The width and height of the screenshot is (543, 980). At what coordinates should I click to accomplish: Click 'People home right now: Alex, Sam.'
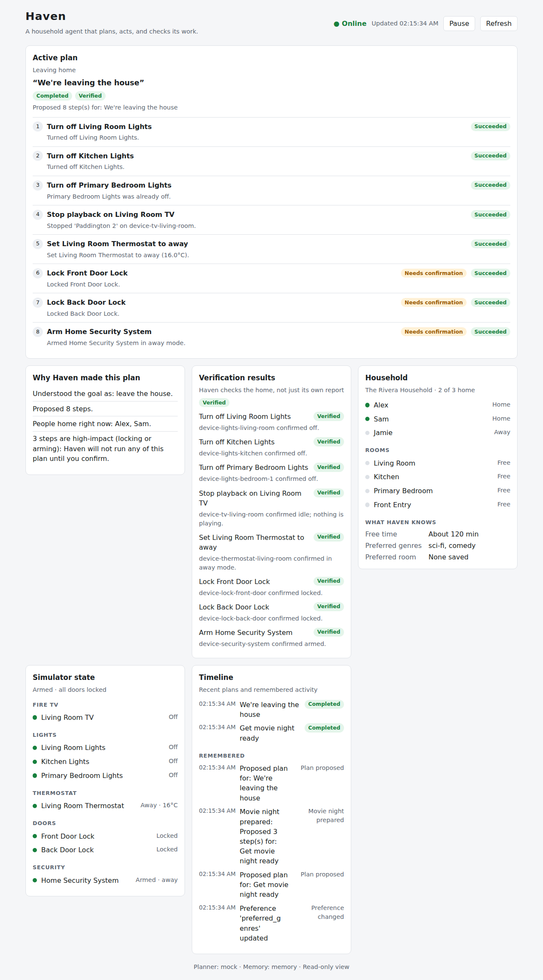[92, 424]
